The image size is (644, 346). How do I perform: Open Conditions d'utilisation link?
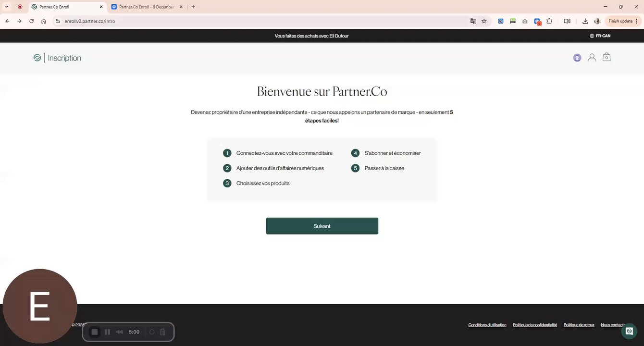[x=487, y=325]
